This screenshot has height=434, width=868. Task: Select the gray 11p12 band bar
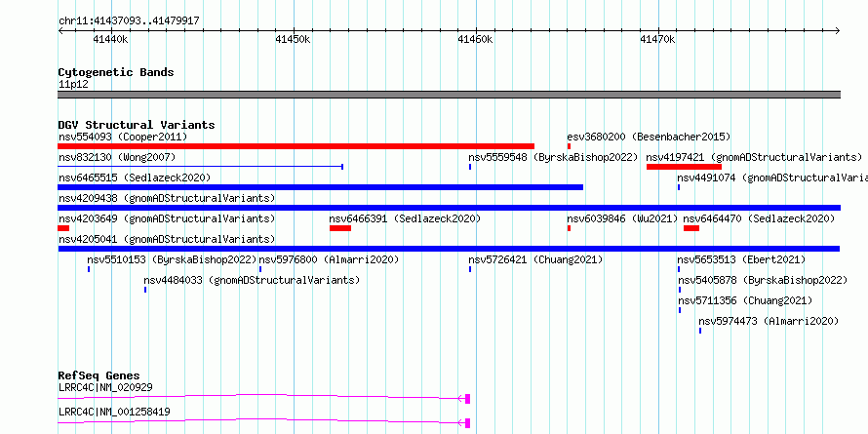point(449,95)
